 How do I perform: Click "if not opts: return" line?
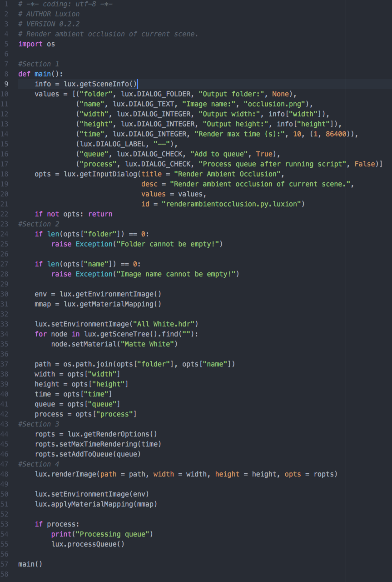(74, 214)
